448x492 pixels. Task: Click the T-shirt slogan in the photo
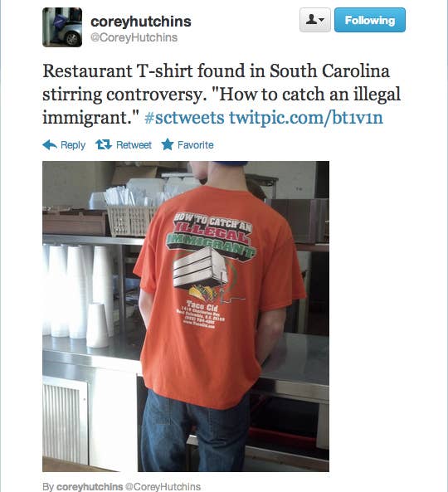click(213, 233)
